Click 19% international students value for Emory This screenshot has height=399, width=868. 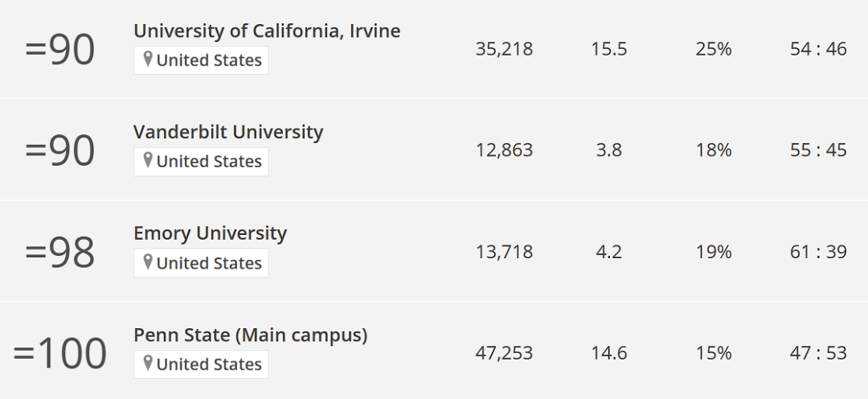point(714,252)
